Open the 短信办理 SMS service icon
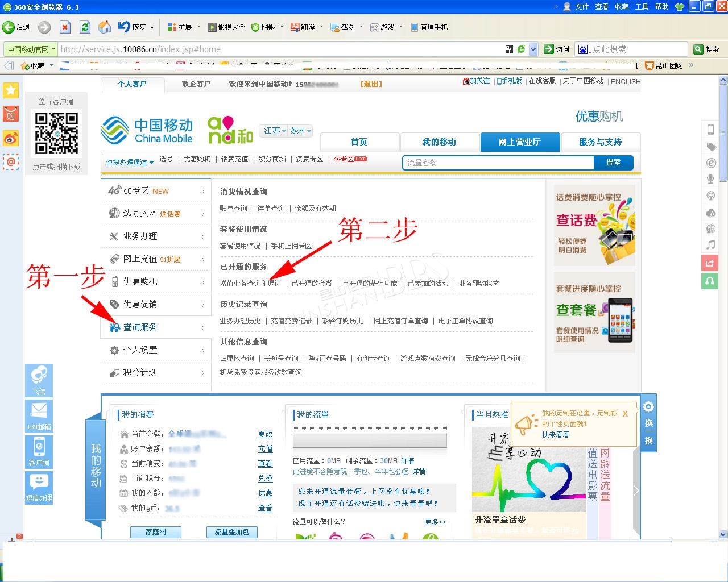 point(39,488)
